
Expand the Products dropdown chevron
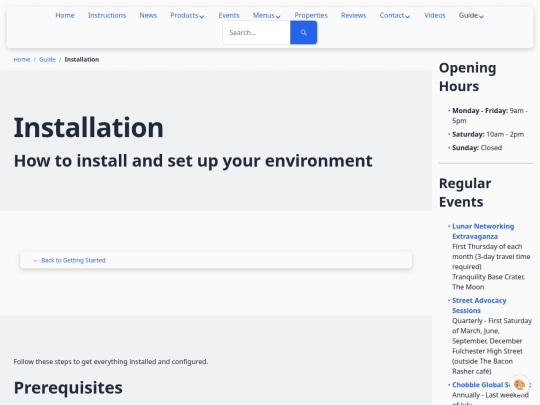point(202,16)
